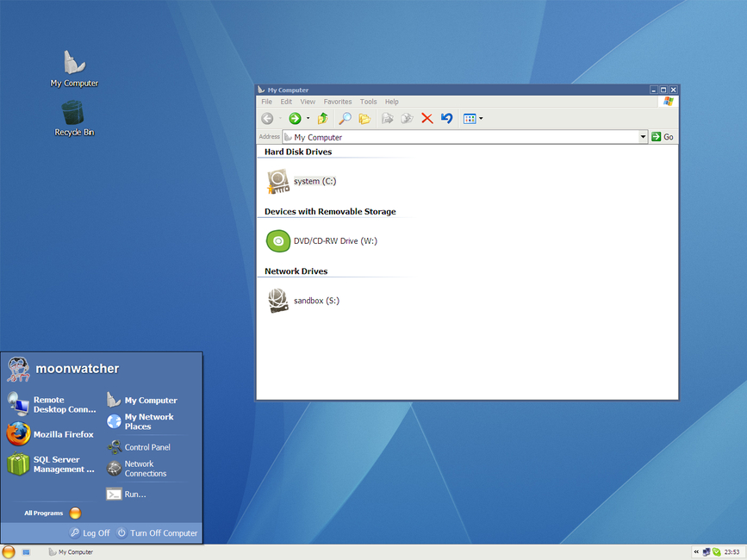Click the Views toolbar icon
Viewport: 747px width, 560px height.
tap(470, 119)
